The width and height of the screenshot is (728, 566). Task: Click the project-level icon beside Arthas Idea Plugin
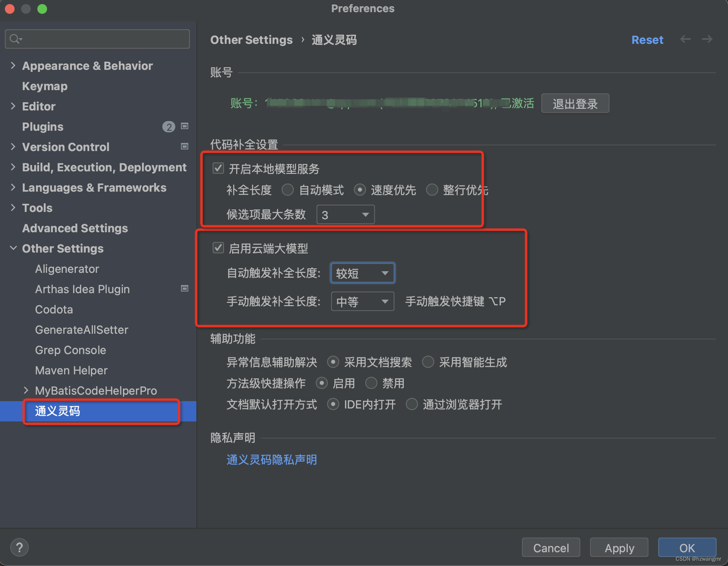point(185,288)
